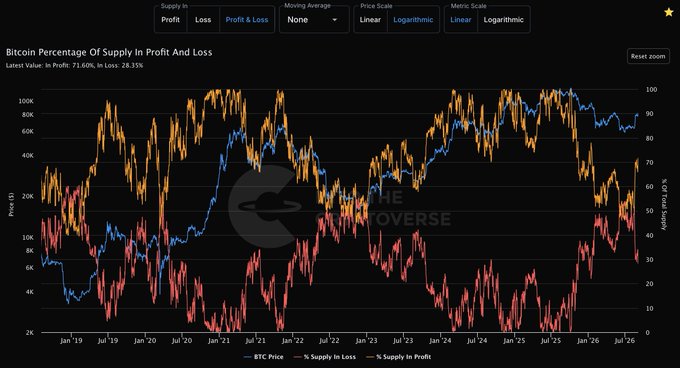This screenshot has width=680, height=368.
Task: Toggle % Supply In Profit legend item
Action: click(x=399, y=357)
